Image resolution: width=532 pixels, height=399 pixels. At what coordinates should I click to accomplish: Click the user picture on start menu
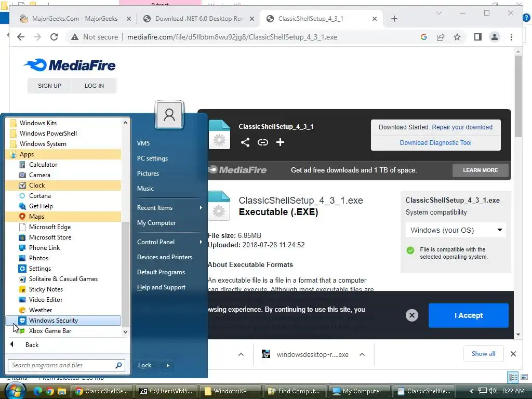tap(169, 115)
